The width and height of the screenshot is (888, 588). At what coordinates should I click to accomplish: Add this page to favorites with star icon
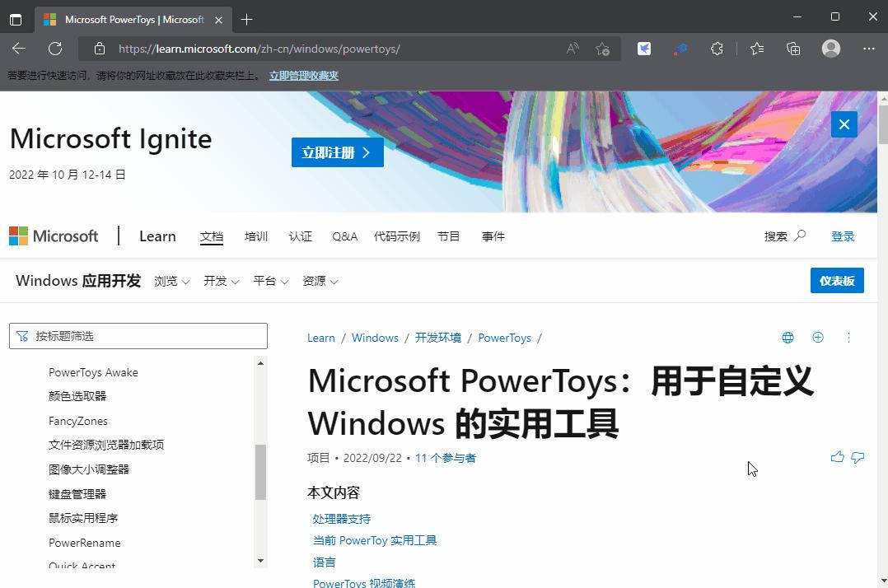pyautogui.click(x=602, y=49)
